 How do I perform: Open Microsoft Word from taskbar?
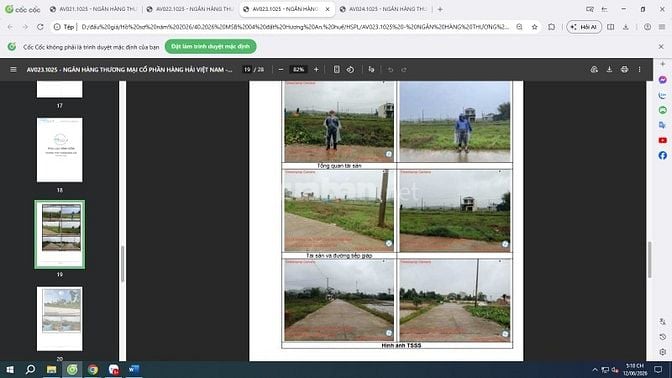134,369
